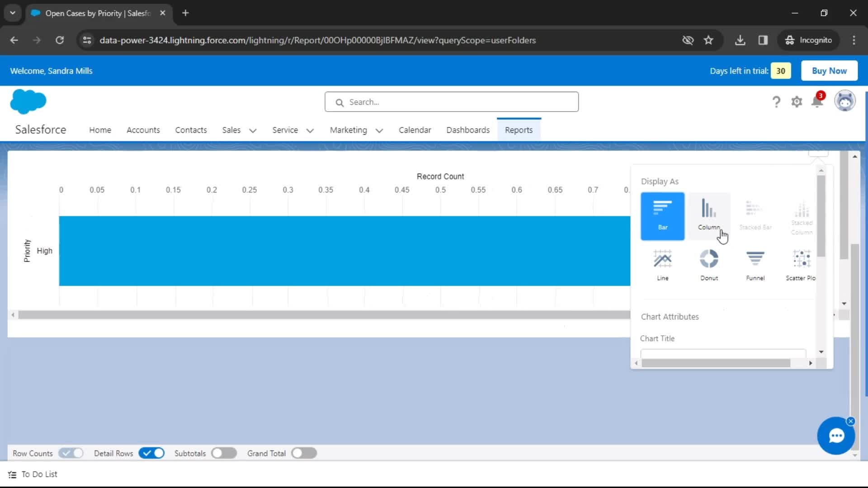
Task: Click the Salesforce cloud logo
Action: [x=28, y=101]
